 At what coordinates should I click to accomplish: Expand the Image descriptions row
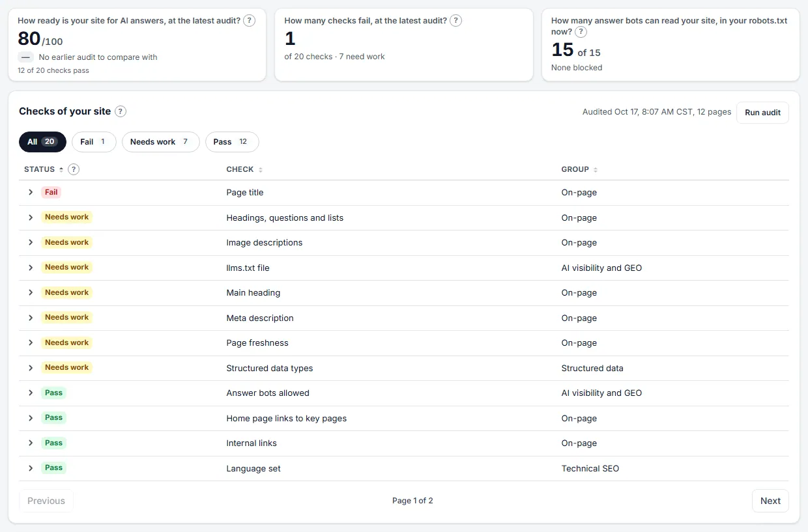pyautogui.click(x=31, y=242)
